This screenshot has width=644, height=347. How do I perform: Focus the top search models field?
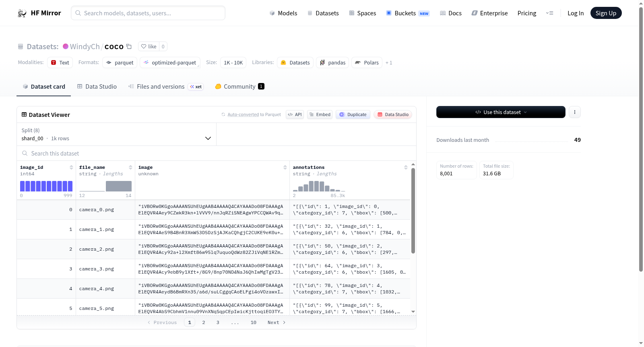pos(148,13)
